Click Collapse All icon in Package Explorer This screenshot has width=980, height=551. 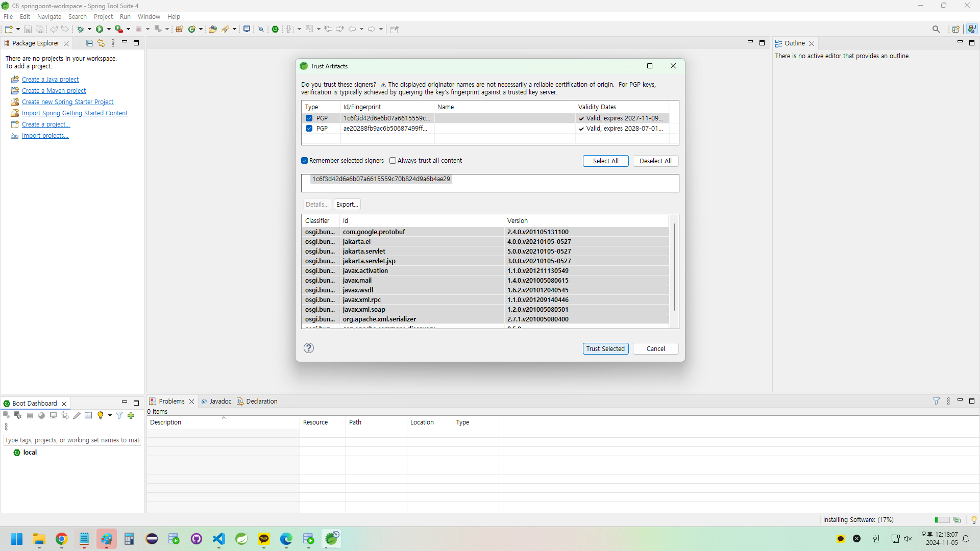click(89, 43)
